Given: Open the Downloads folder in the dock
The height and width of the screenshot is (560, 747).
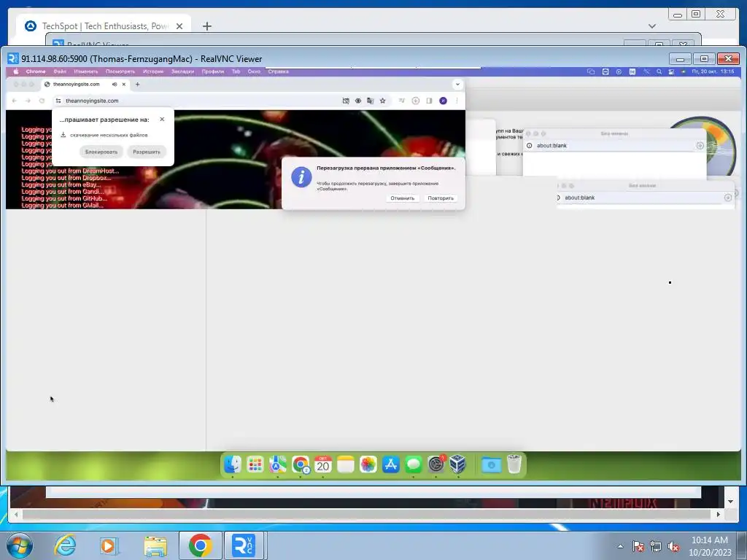Looking at the screenshot, I should [x=491, y=464].
